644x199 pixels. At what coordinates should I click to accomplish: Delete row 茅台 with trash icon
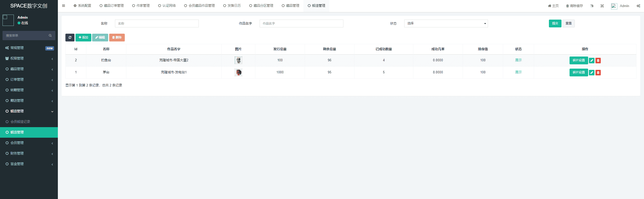tap(598, 73)
